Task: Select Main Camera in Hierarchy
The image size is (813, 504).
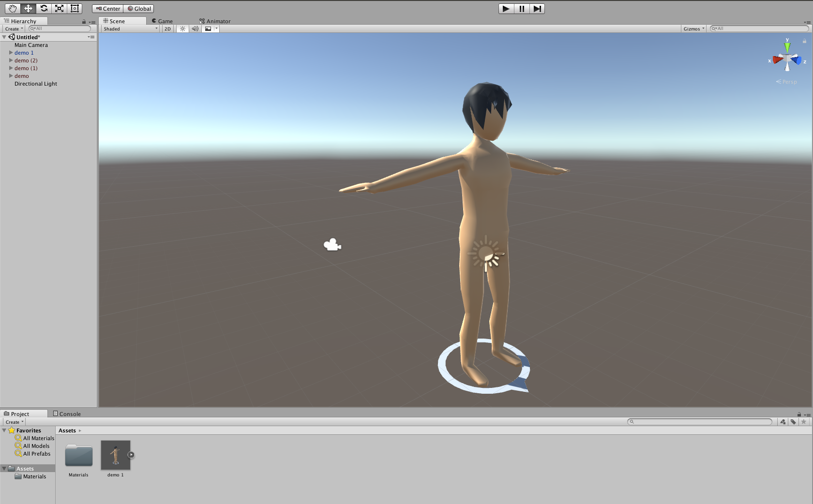Action: click(31, 45)
